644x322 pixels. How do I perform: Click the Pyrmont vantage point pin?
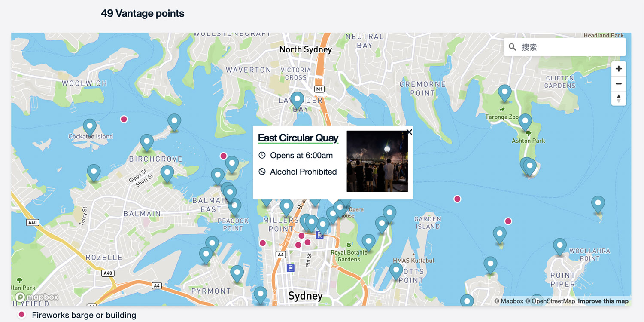(x=237, y=273)
